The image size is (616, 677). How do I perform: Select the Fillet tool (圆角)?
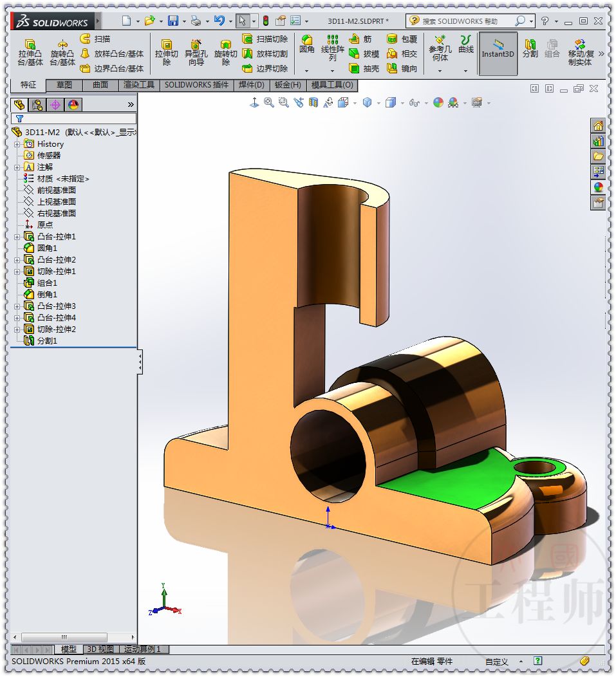pyautogui.click(x=306, y=44)
